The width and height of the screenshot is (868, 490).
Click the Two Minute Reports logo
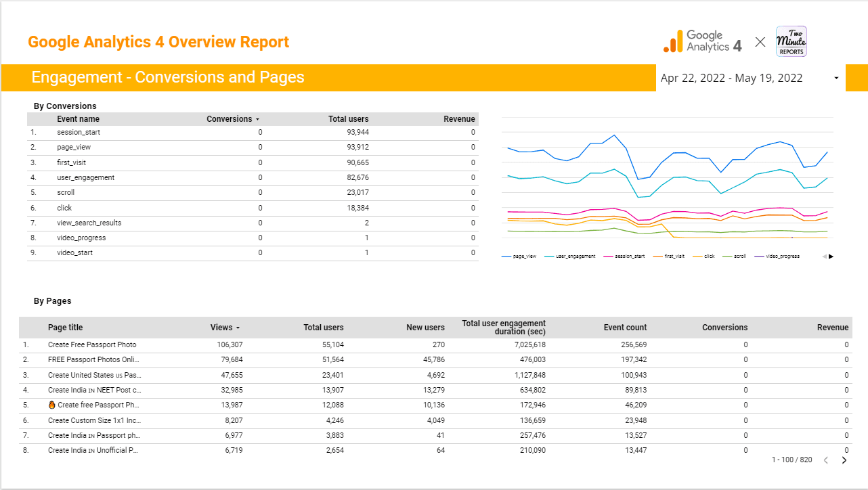coord(791,41)
